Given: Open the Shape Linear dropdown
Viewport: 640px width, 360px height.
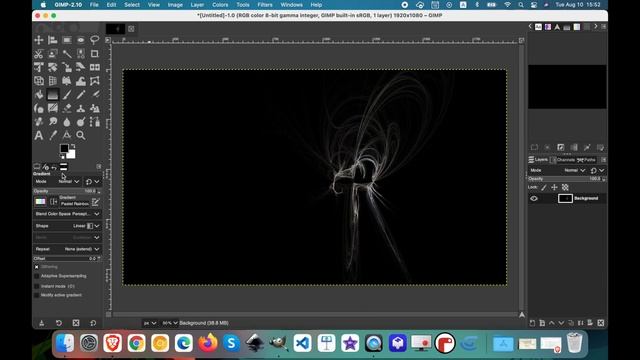Looking at the screenshot, I should [67, 226].
